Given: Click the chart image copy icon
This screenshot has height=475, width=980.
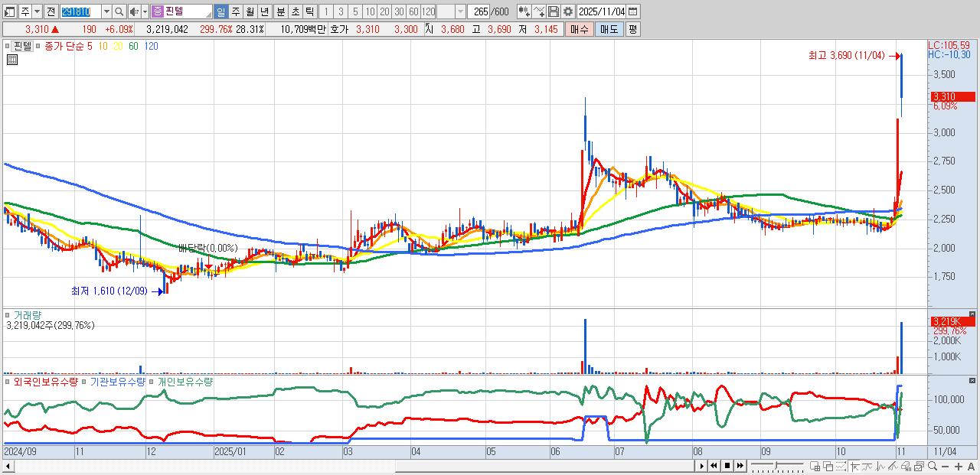Looking at the screenshot, I should point(919,466).
